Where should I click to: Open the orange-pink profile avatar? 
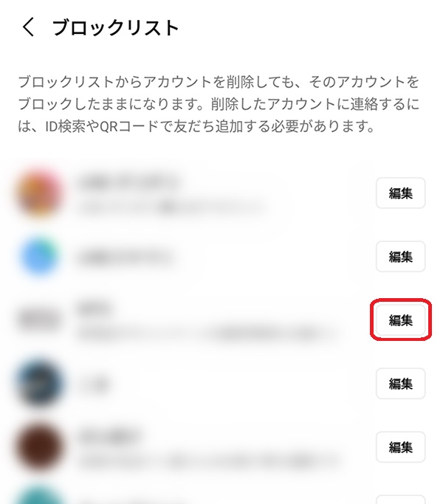coord(39,193)
